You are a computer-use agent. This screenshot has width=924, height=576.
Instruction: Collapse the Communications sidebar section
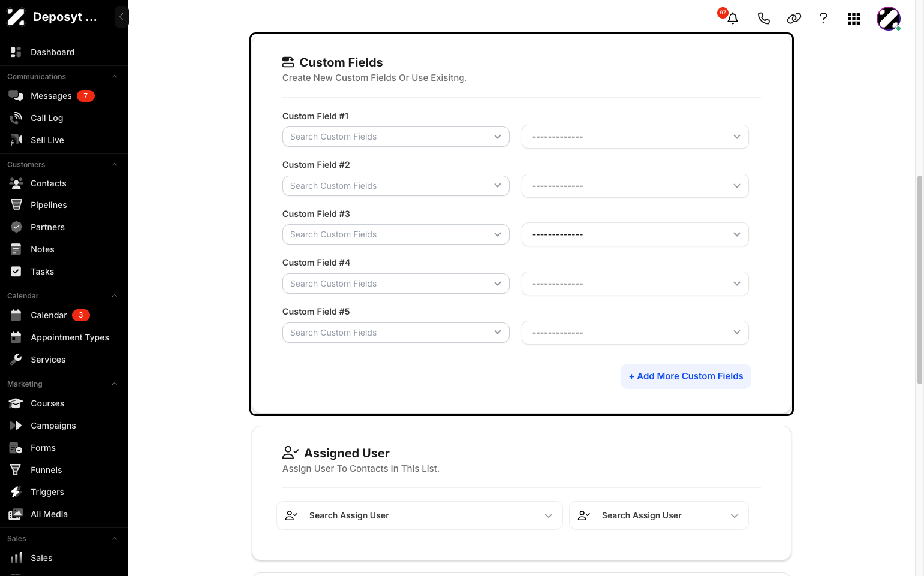[x=114, y=77]
